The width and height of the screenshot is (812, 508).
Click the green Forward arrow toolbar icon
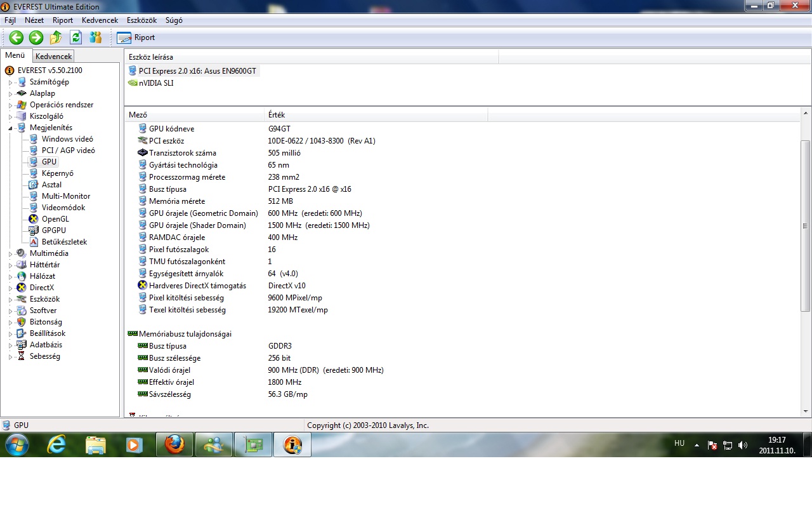(x=36, y=37)
